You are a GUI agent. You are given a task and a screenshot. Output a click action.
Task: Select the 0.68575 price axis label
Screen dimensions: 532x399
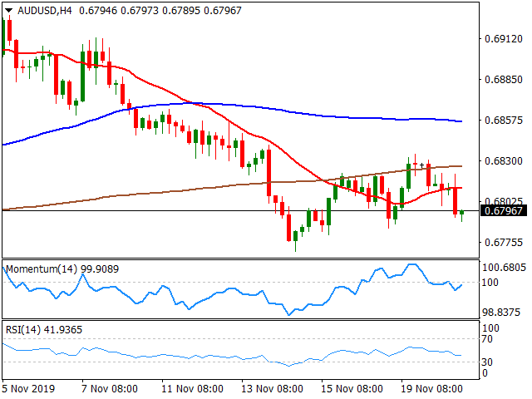click(504, 120)
